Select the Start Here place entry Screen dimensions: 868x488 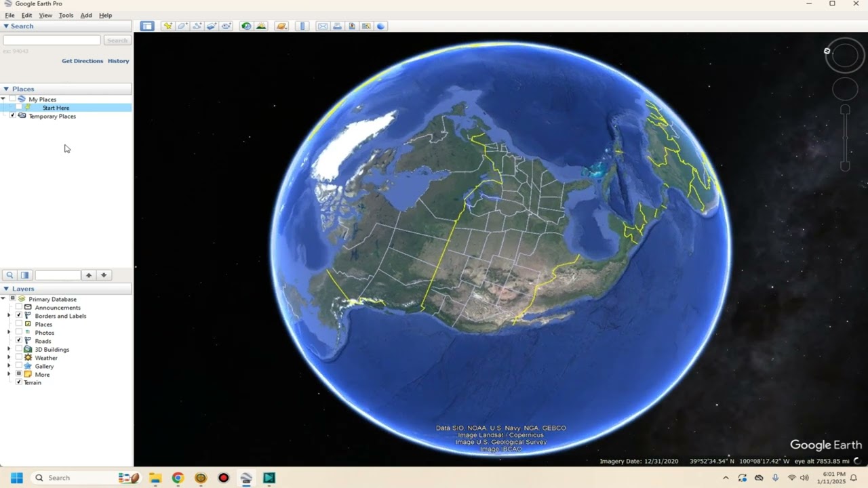click(56, 108)
